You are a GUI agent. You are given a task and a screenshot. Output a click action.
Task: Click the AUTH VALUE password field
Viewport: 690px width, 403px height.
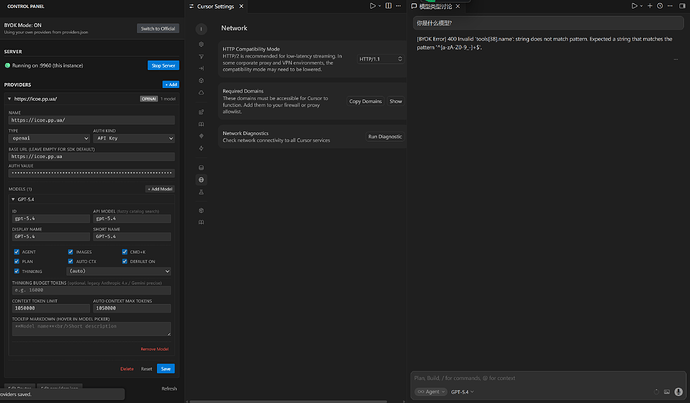coord(92,173)
